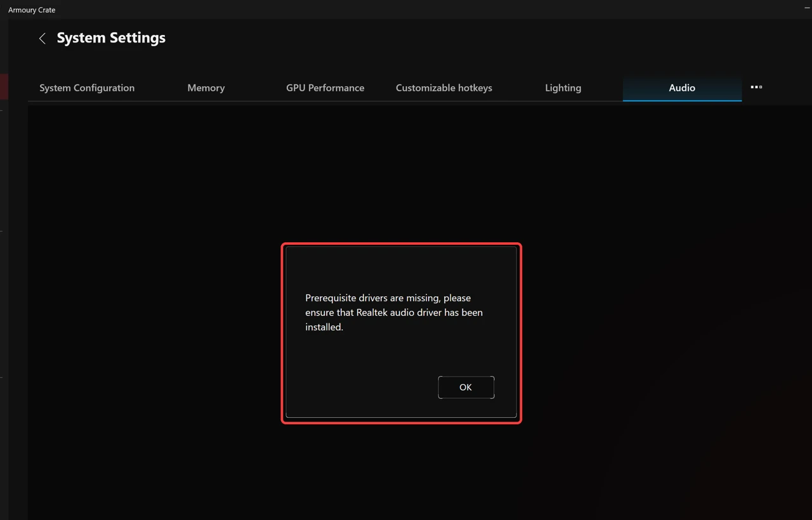This screenshot has width=812, height=520.
Task: Minimize the Armoury Crate window
Action: coord(808,8)
